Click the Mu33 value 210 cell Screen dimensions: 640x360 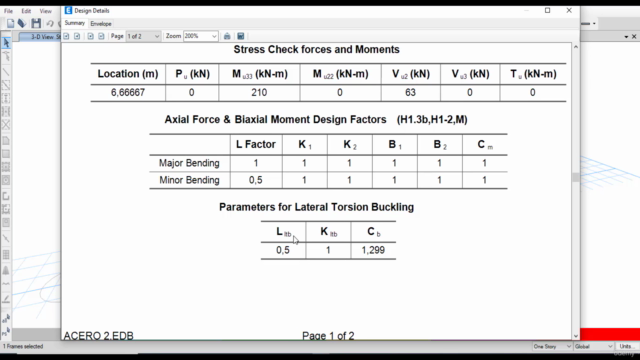pyautogui.click(x=259, y=93)
